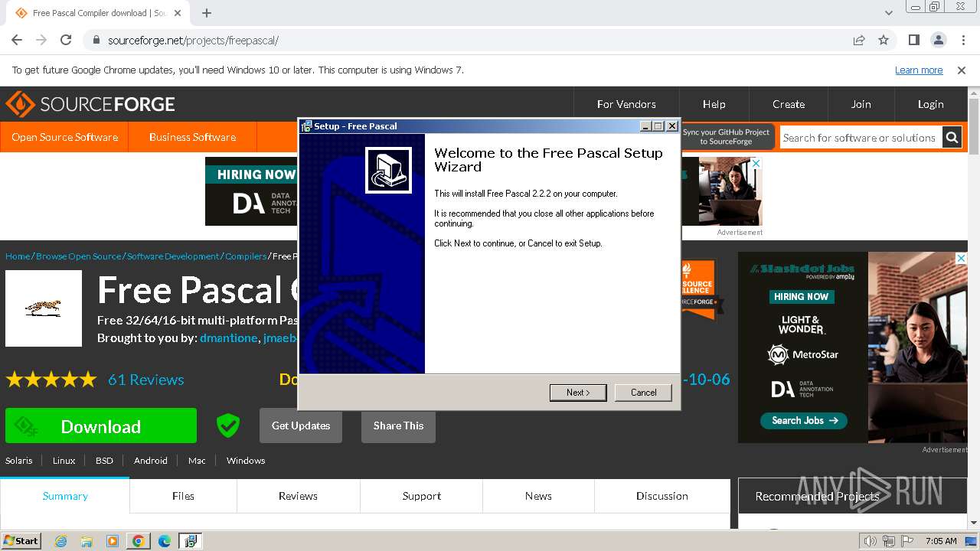This screenshot has width=980, height=551.
Task: Open Windows Explorer folder taskbar icon
Action: [x=87, y=541]
